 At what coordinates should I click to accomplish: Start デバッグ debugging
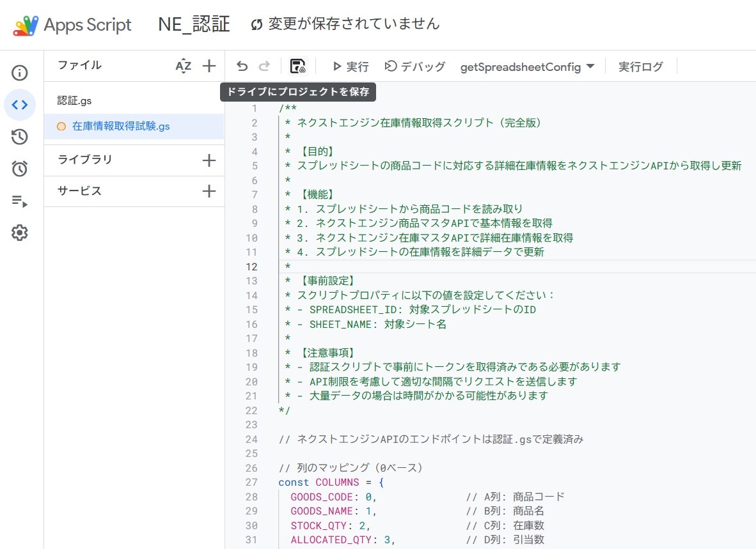tap(415, 66)
